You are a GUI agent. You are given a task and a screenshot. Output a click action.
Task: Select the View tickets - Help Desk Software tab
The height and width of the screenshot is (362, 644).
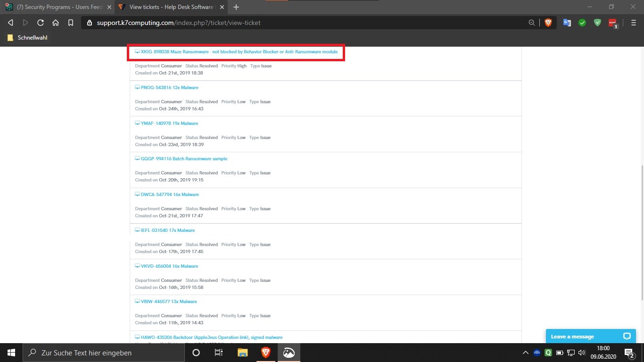pos(171,7)
